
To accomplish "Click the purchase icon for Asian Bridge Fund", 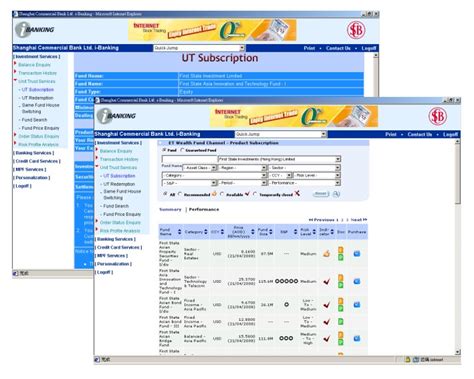I will (357, 338).
